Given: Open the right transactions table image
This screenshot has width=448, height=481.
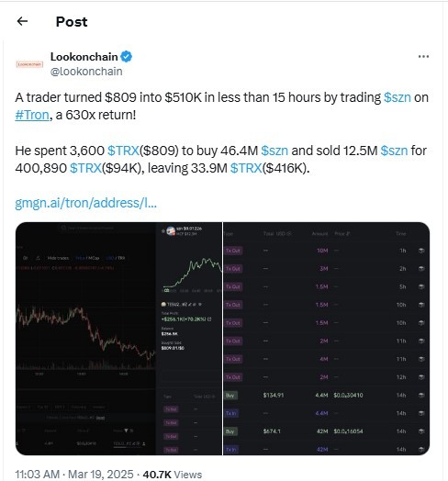Looking at the screenshot, I should 326,339.
